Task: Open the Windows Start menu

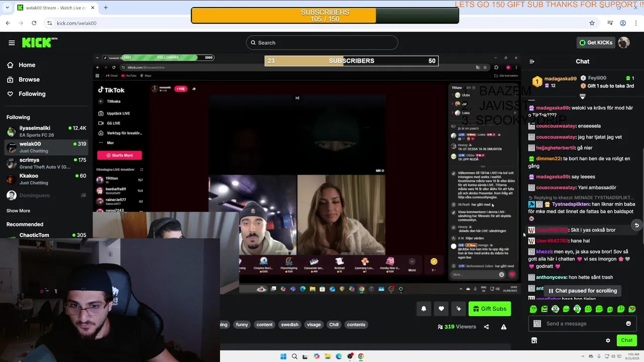Action: coord(283,356)
